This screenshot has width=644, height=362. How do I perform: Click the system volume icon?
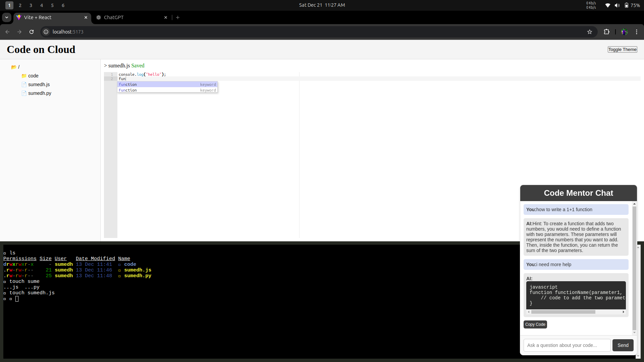pos(617,5)
